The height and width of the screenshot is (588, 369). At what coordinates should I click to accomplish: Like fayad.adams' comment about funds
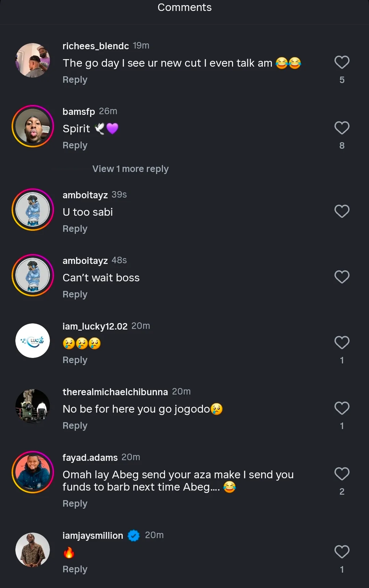342,474
